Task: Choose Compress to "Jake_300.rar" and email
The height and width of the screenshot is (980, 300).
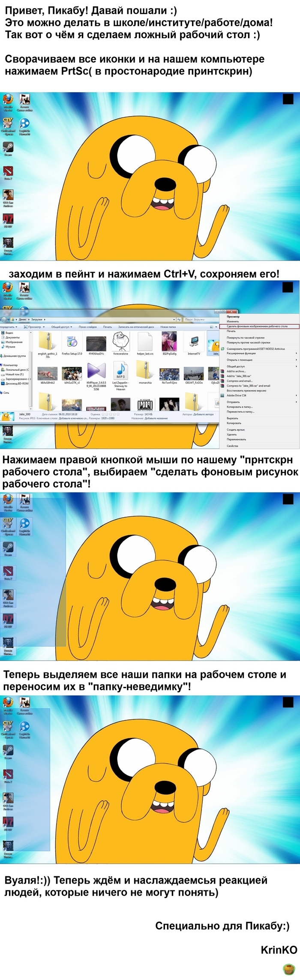Action: click(249, 386)
